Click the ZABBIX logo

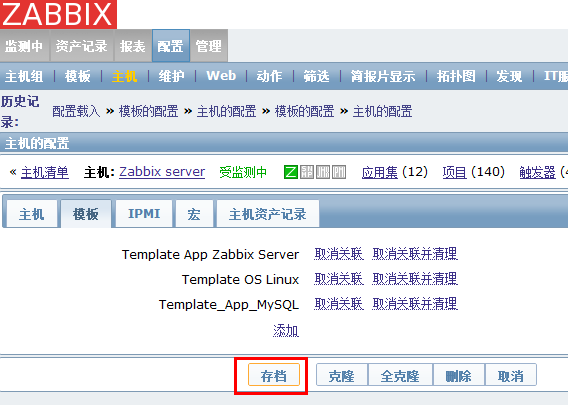pyautogui.click(x=58, y=14)
